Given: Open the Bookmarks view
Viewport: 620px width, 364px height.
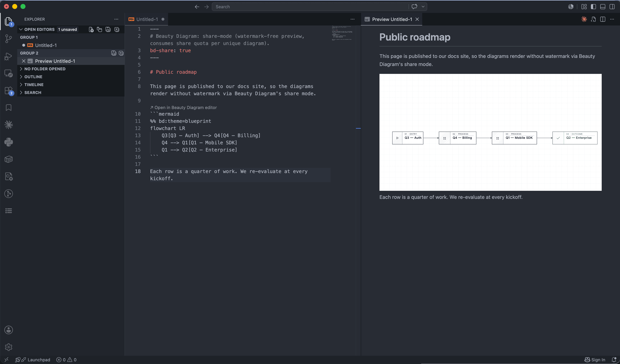Looking at the screenshot, I should pos(9,108).
